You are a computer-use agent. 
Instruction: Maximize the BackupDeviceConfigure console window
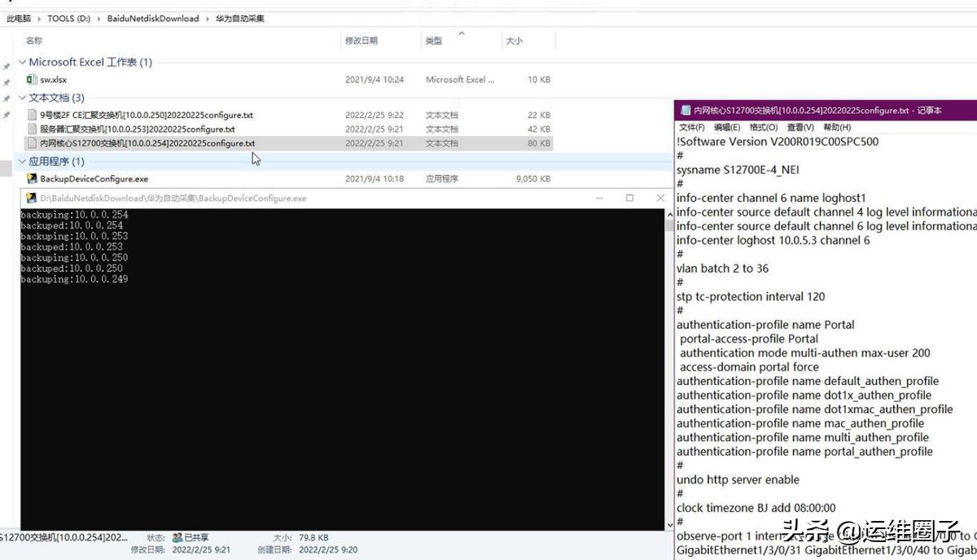629,198
